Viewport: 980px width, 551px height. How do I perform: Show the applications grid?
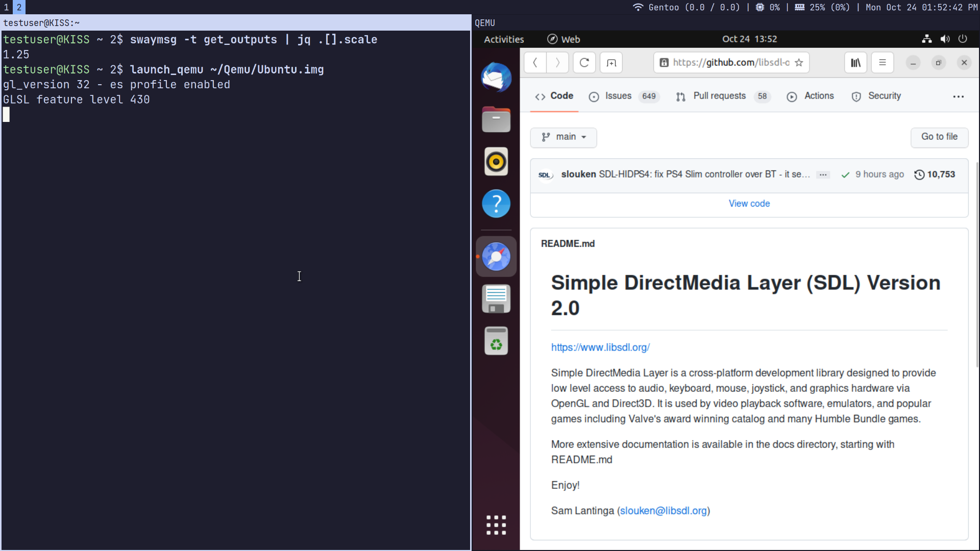(x=496, y=525)
